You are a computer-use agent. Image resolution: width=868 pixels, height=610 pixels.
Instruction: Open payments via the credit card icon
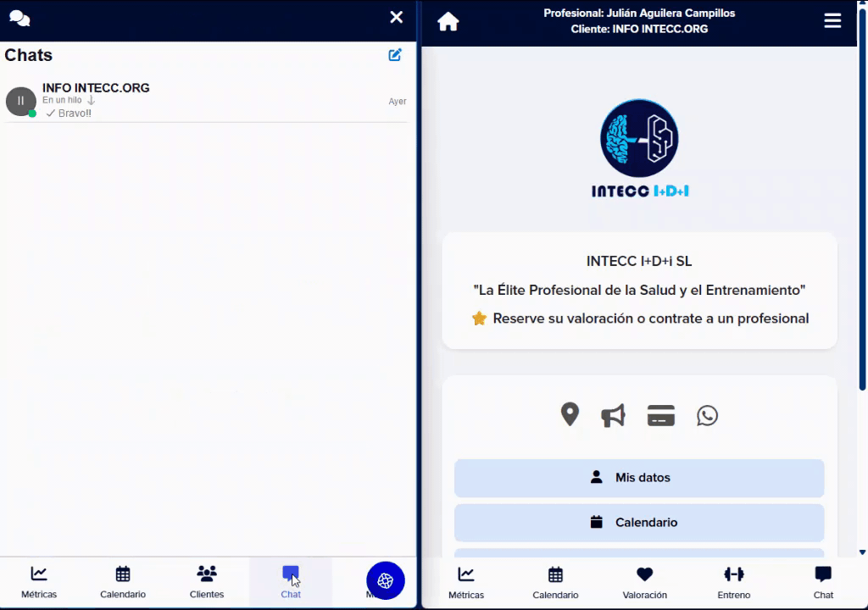click(x=661, y=415)
